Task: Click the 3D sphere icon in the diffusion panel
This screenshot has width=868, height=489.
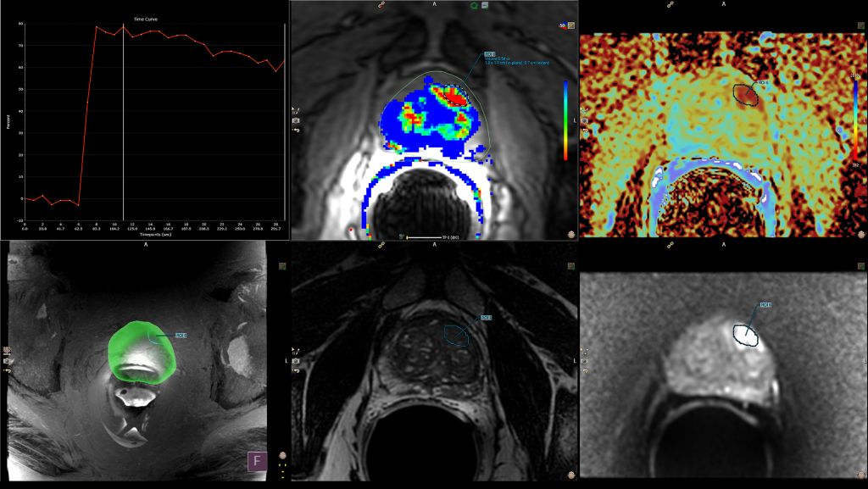Action: [861, 475]
